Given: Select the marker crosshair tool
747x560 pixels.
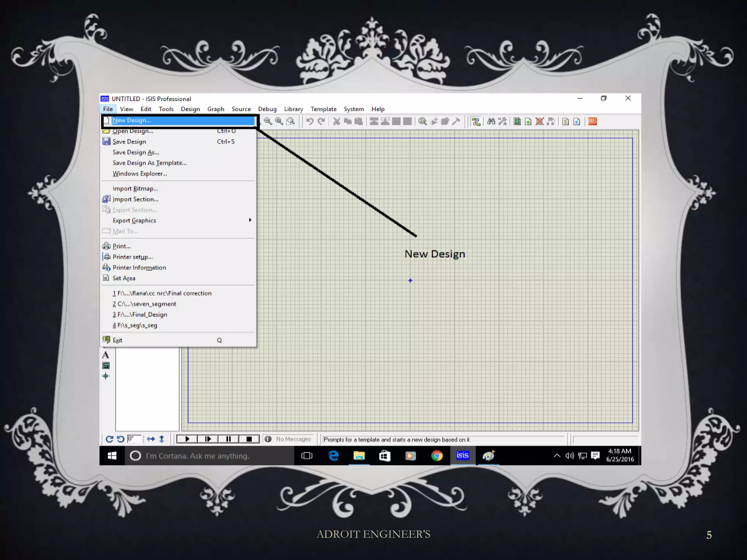Looking at the screenshot, I should tap(106, 376).
